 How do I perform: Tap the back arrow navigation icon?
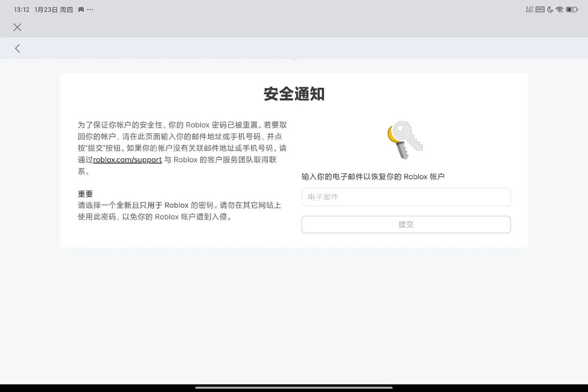17,48
